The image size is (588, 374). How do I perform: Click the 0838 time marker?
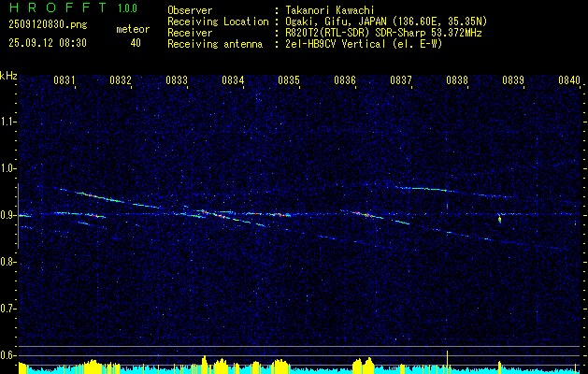[457, 79]
